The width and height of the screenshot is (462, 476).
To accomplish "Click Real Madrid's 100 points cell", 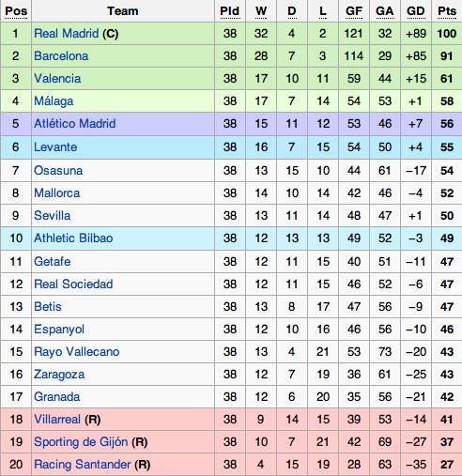I will coord(447,34).
